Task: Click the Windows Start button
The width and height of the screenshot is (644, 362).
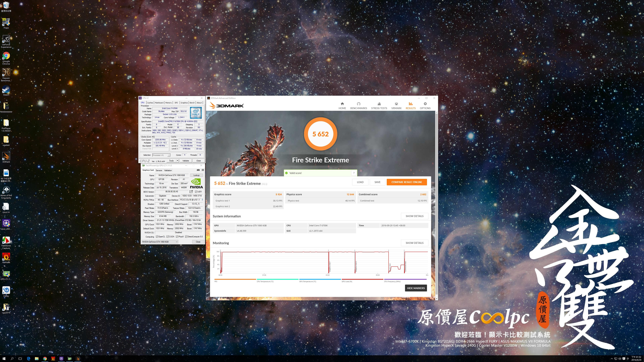Action: click(x=4, y=359)
